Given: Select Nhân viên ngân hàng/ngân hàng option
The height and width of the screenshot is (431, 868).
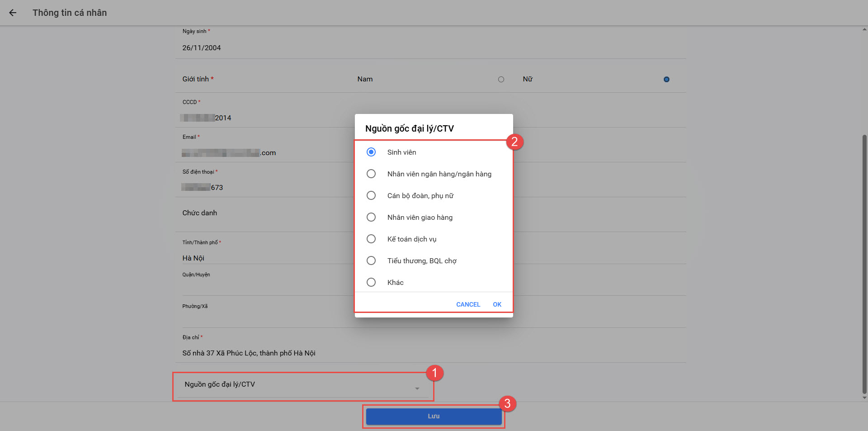Looking at the screenshot, I should (x=371, y=174).
